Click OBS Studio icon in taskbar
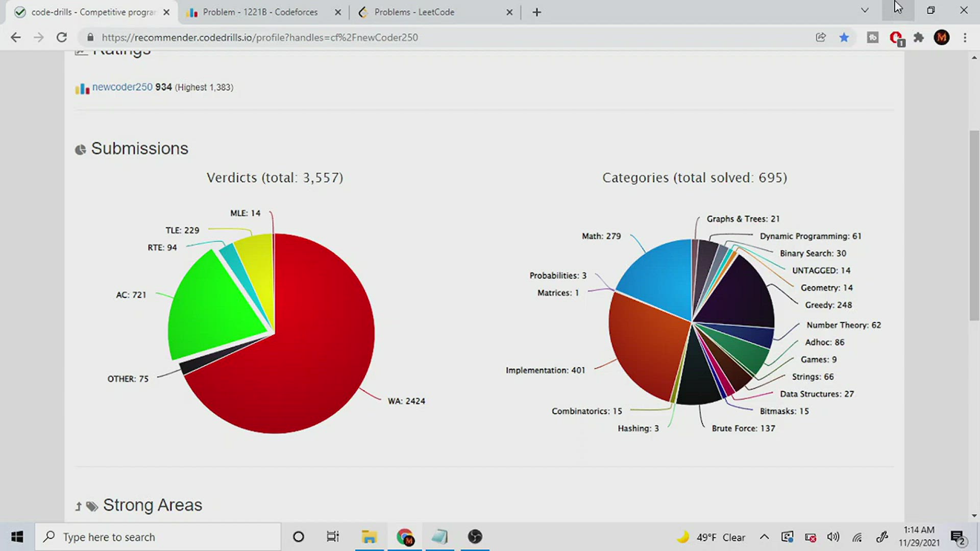 (x=475, y=537)
